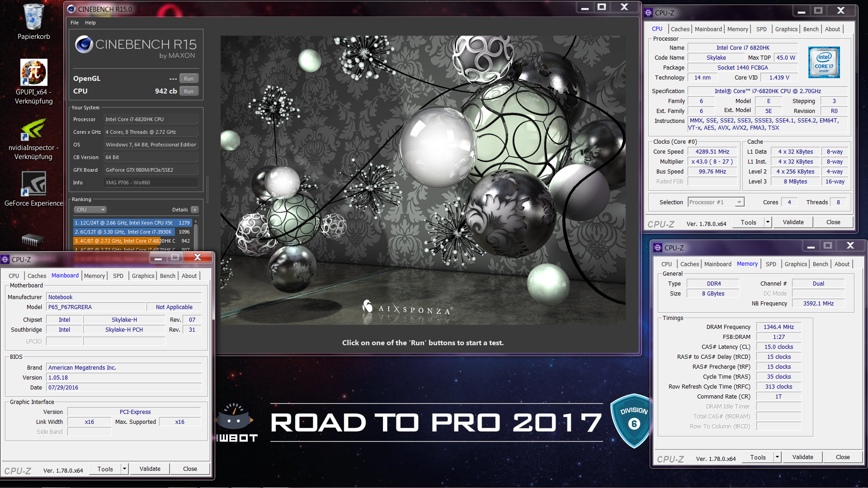Open GeForce Experience desktop icon
Image resolution: width=868 pixels, height=488 pixels.
pos(34,184)
